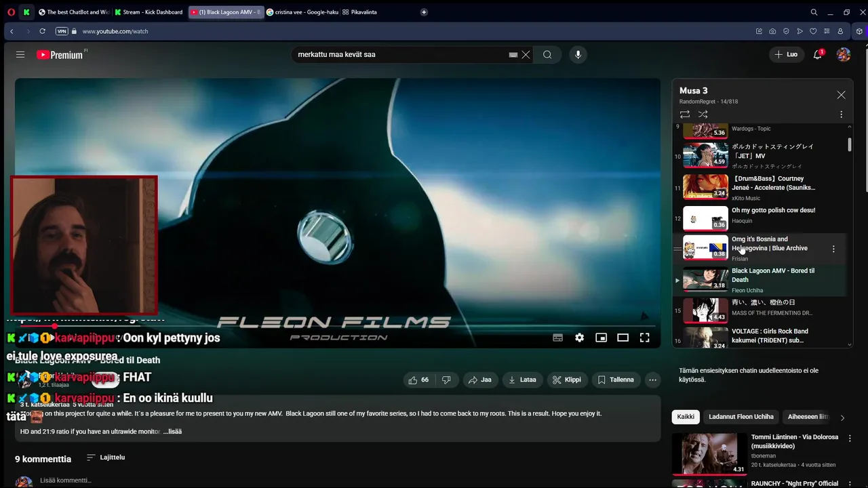Go back with the browser back arrow
868x488 pixels.
(x=12, y=31)
